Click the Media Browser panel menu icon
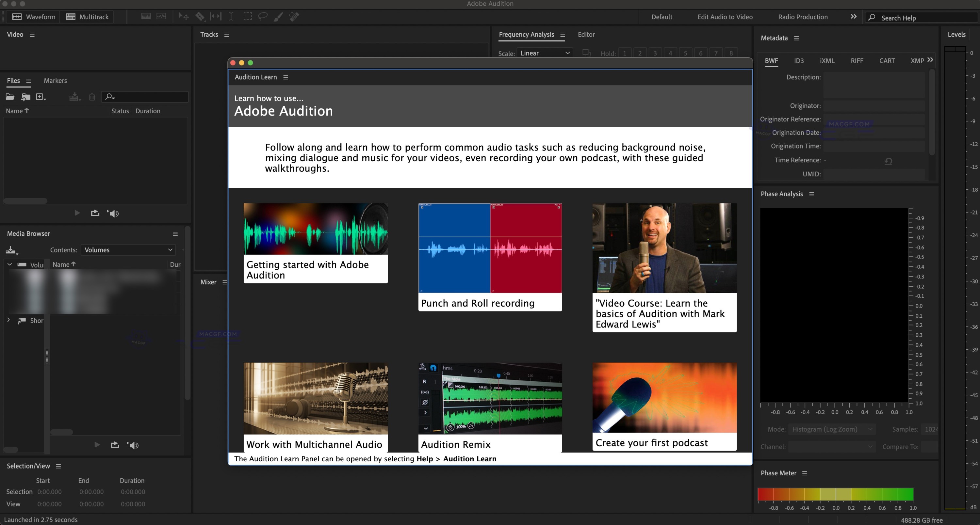 click(x=175, y=234)
